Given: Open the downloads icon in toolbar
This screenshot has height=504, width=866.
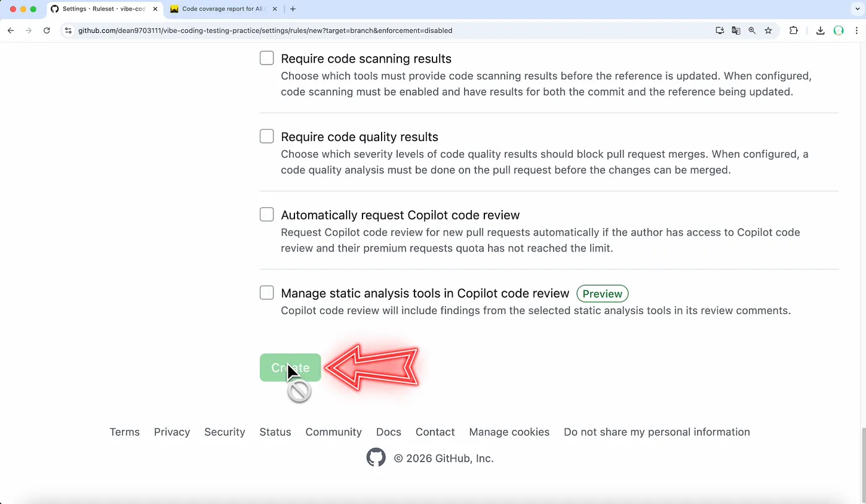Looking at the screenshot, I should coord(820,30).
